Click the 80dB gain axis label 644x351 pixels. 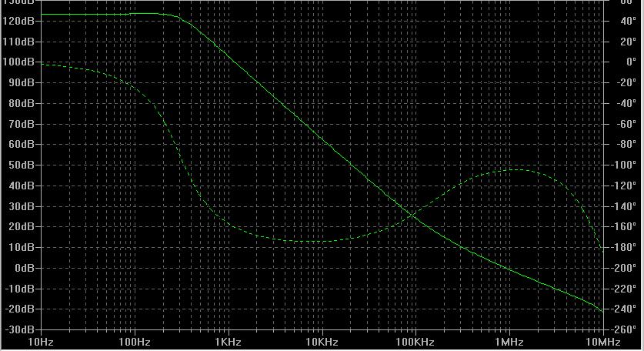click(21, 103)
